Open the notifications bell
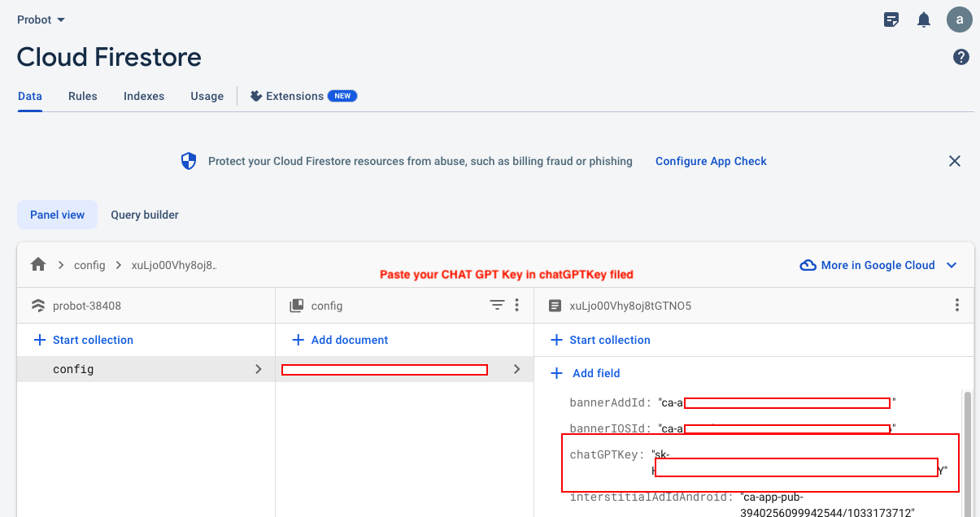The height and width of the screenshot is (517, 980). point(924,20)
